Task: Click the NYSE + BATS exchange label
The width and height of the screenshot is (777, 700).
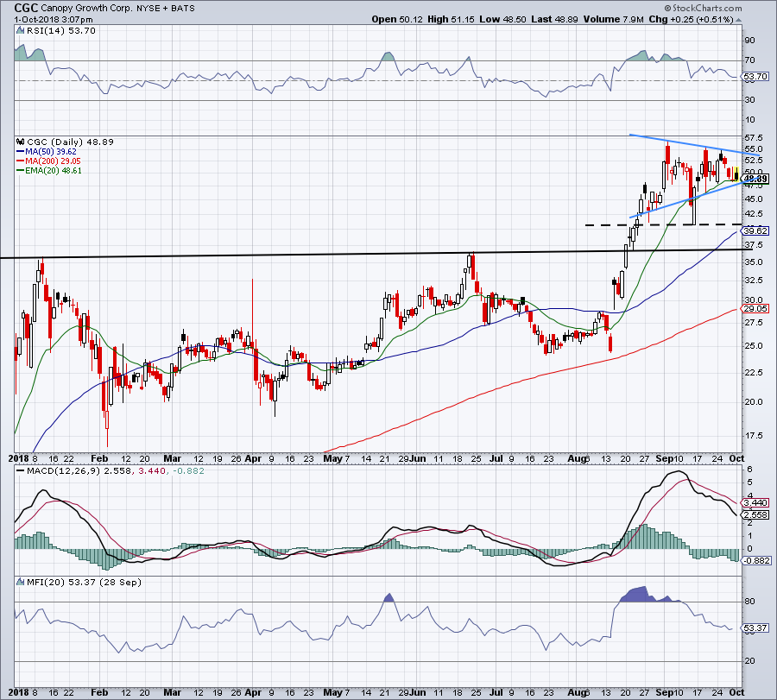Action: [166, 8]
